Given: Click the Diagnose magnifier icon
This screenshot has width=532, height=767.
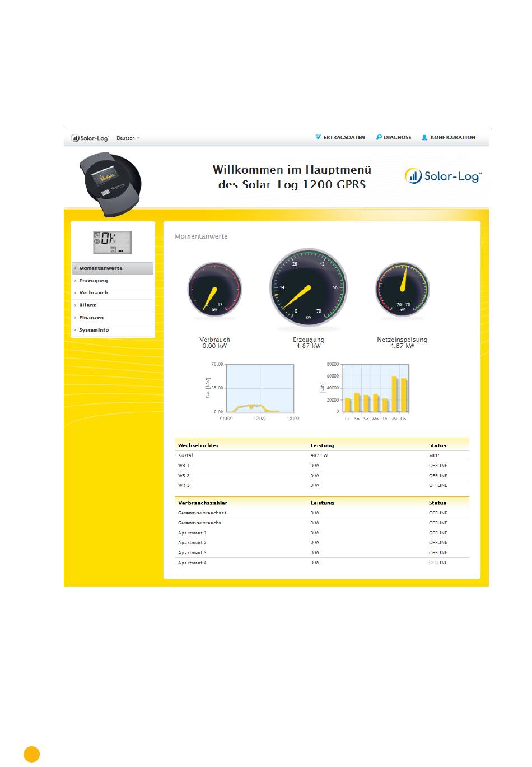Looking at the screenshot, I should point(379,137).
